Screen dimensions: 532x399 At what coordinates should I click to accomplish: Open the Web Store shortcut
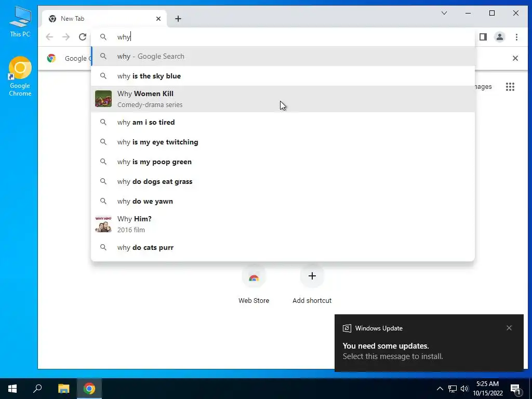[x=254, y=285]
